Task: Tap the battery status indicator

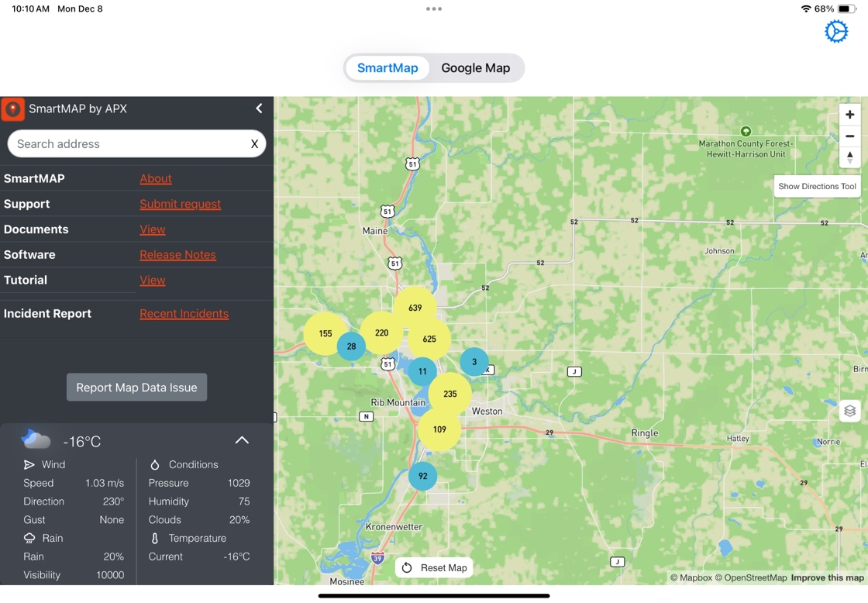Action: point(847,9)
